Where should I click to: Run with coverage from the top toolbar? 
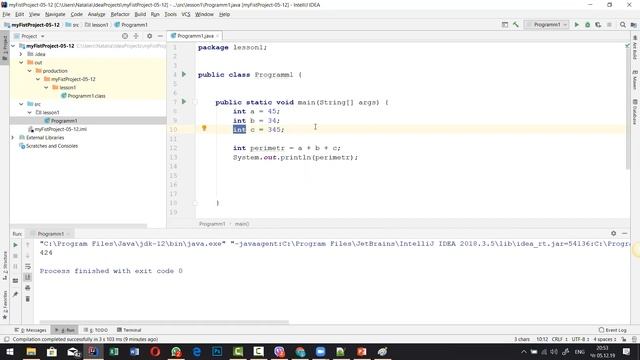598,24
